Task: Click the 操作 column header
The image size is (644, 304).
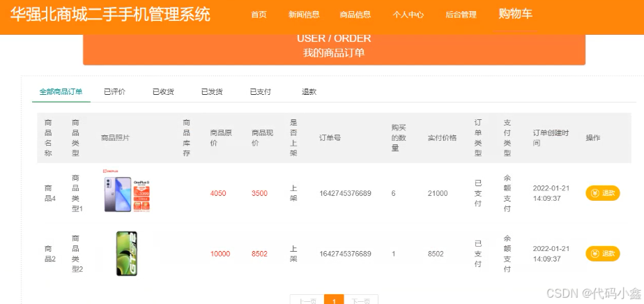Action: click(593, 138)
